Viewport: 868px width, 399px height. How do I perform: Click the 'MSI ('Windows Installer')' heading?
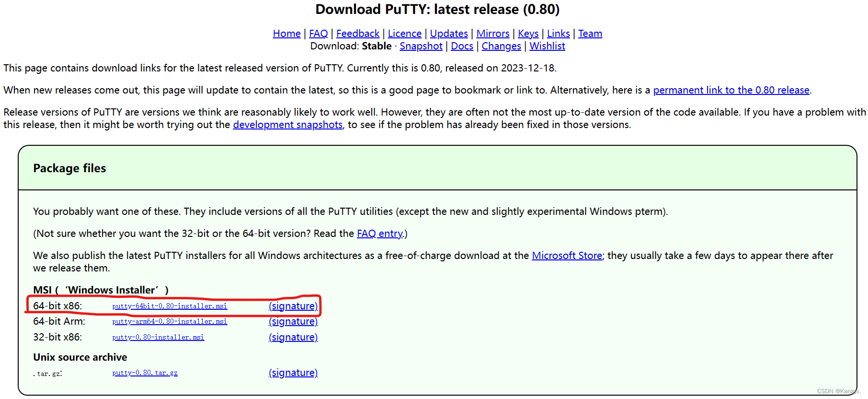click(x=101, y=290)
